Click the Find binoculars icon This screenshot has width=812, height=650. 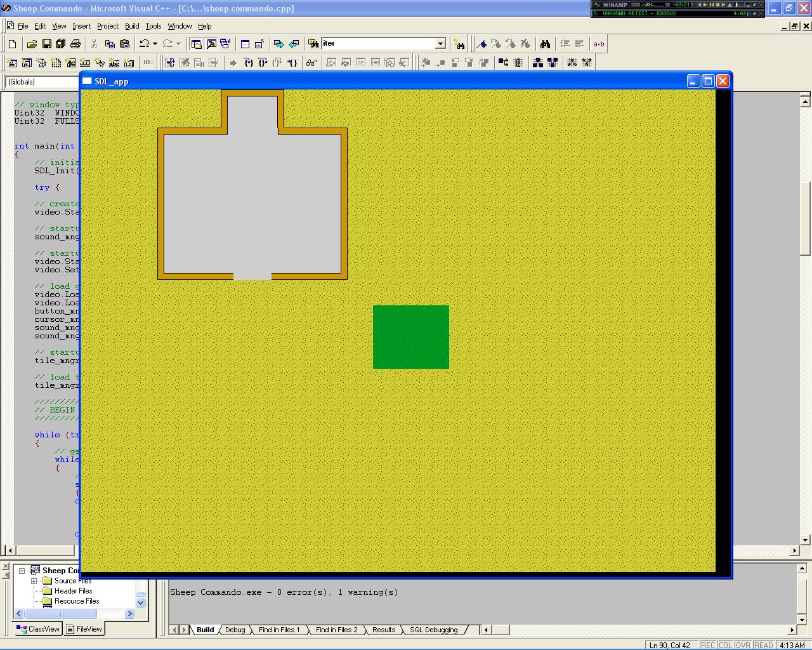tap(545, 44)
